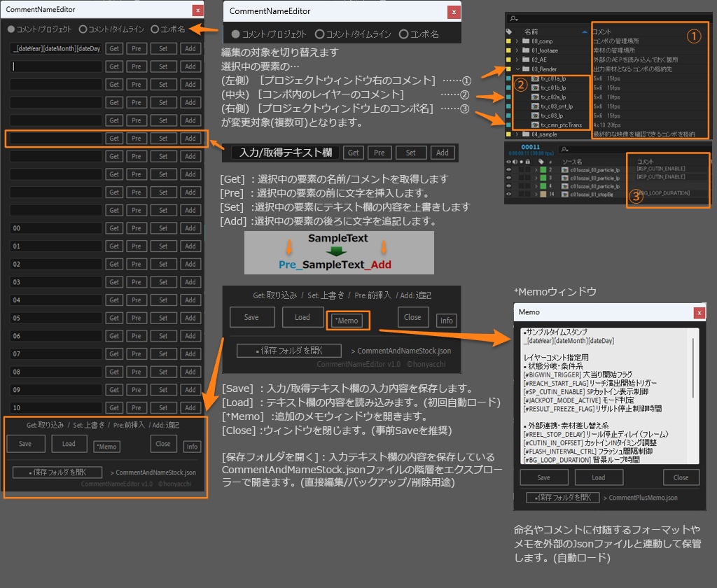
Task: Click Save in main editor bottom panel
Action: click(26, 444)
